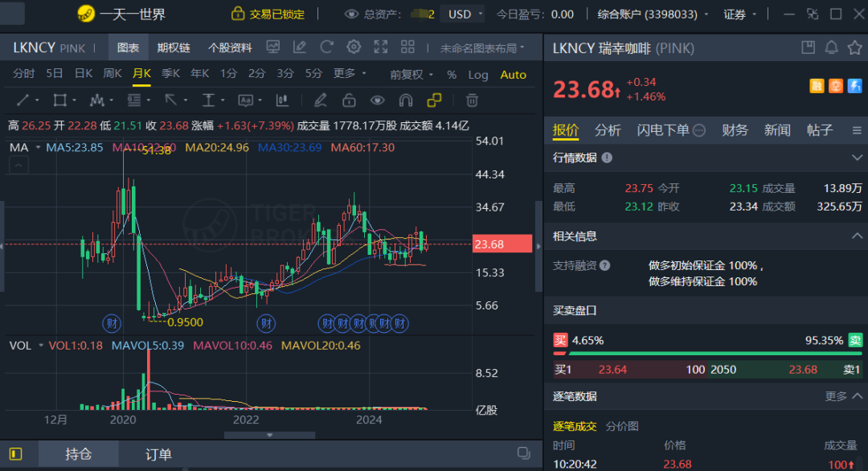868x471 pixels.
Task: Select the measure range tool
Action: pyautogui.click(x=208, y=100)
